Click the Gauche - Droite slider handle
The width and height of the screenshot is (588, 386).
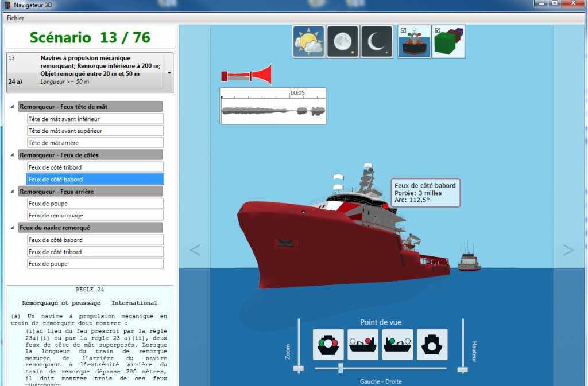341,368
